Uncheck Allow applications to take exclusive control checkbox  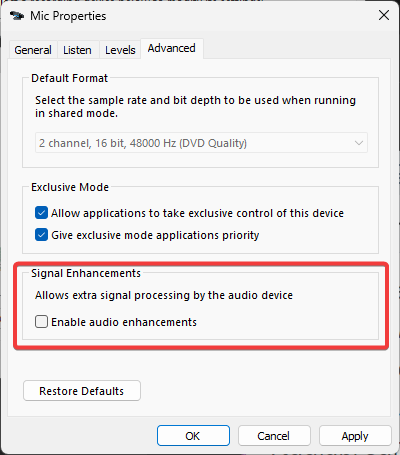(41, 213)
